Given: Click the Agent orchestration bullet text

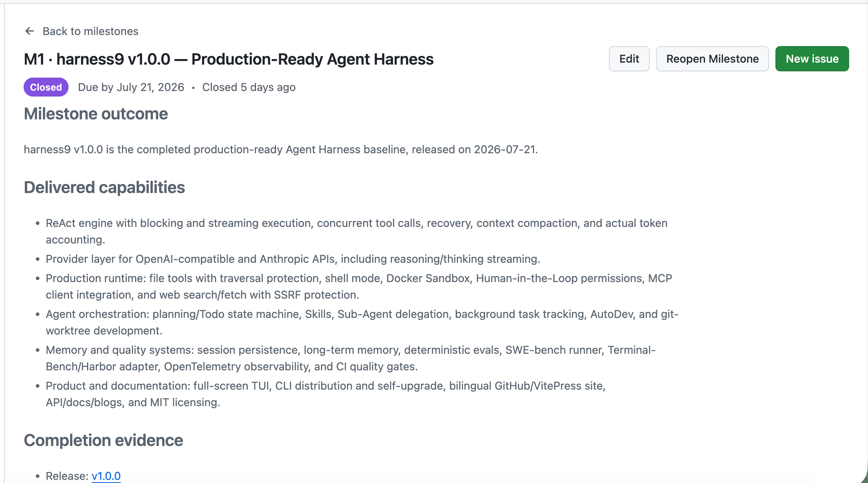Looking at the screenshot, I should coord(362,322).
